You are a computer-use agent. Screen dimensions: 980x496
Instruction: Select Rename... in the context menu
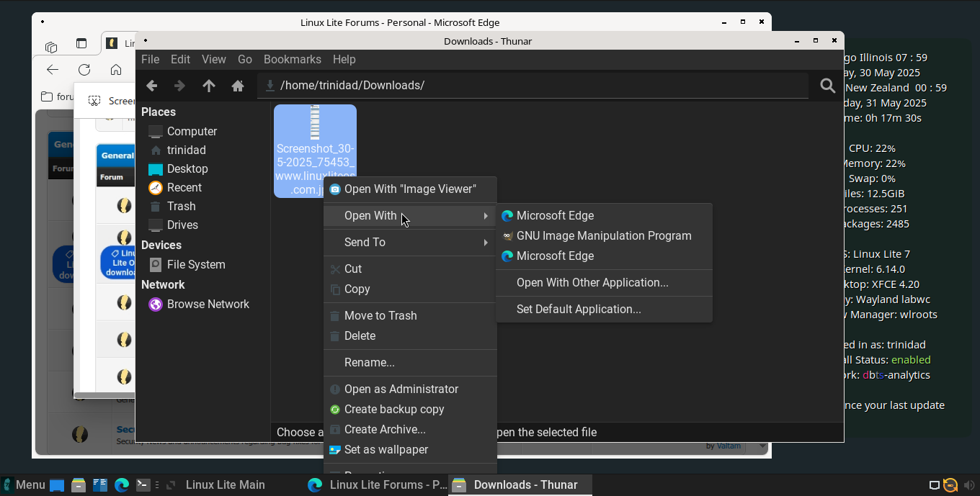point(410,363)
